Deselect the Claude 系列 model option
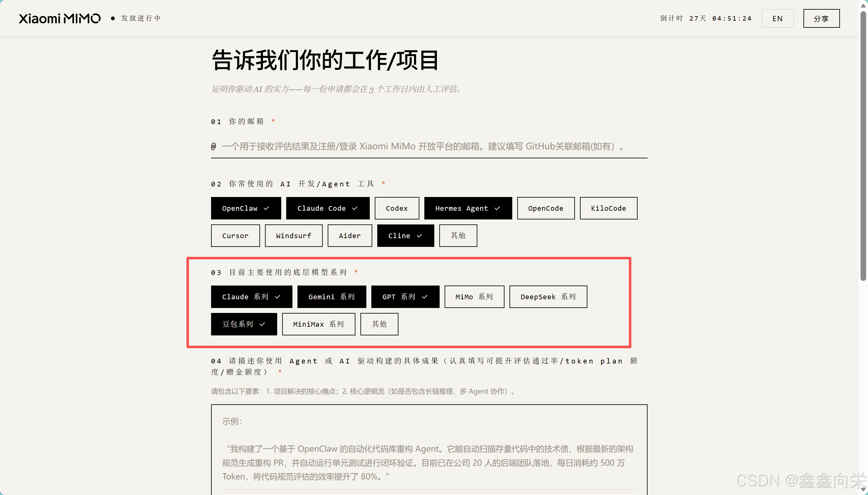Viewport: 868px width, 495px height. pyautogui.click(x=251, y=297)
